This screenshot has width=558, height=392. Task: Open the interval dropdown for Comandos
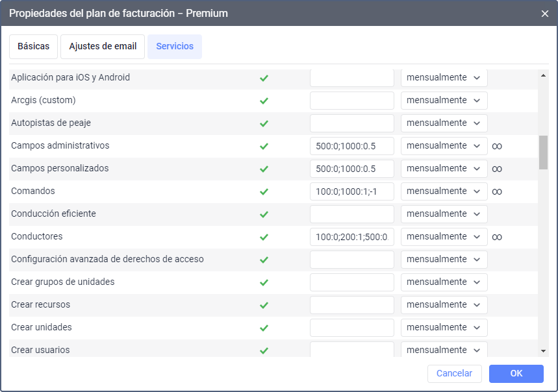coord(444,191)
